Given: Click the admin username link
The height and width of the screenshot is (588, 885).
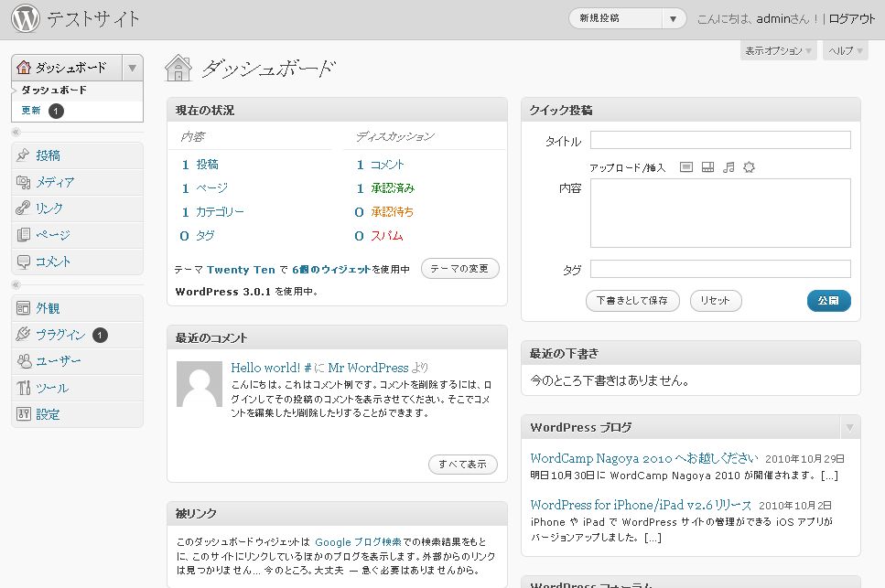Looking at the screenshot, I should [x=774, y=18].
